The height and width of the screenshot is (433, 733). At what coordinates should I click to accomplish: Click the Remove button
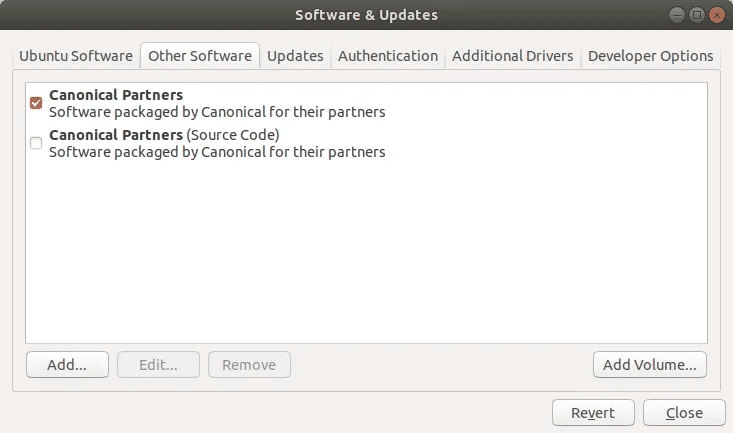coord(249,365)
